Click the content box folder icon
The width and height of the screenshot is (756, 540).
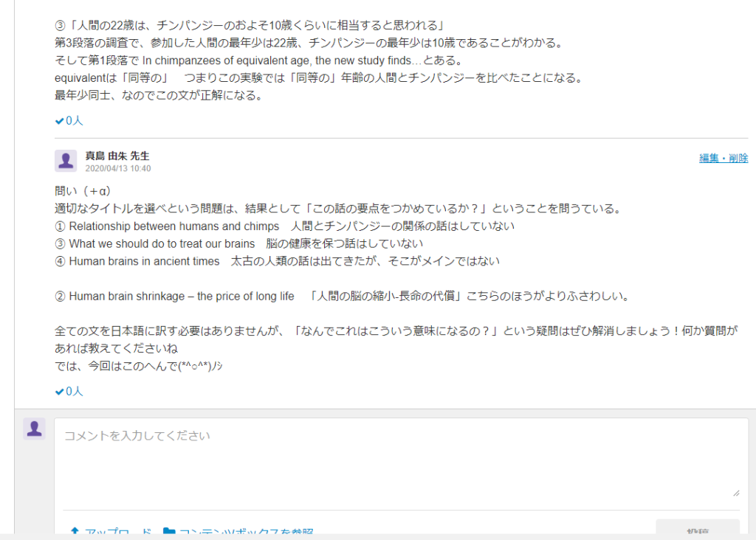pyautogui.click(x=169, y=532)
